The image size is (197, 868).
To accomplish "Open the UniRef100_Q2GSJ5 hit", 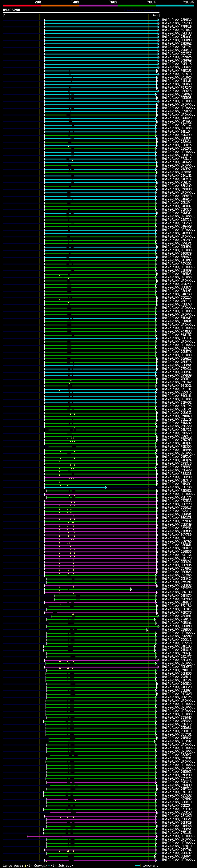I will (x=176, y=436).
